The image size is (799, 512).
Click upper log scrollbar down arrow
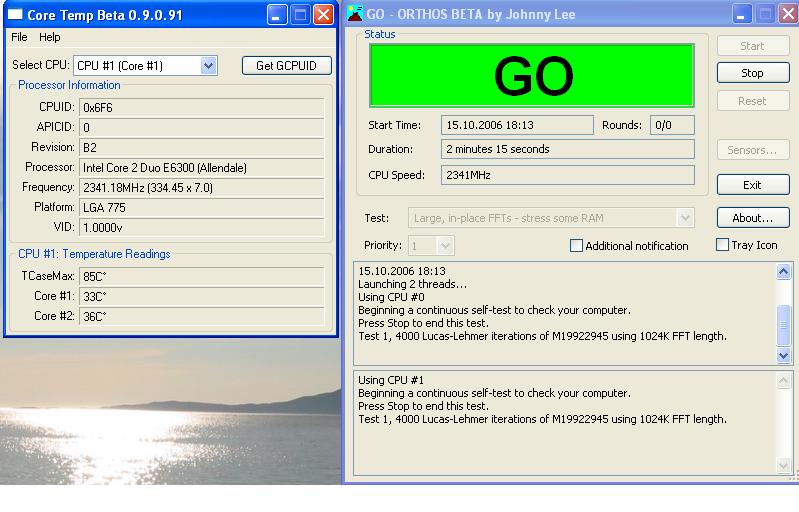[783, 355]
